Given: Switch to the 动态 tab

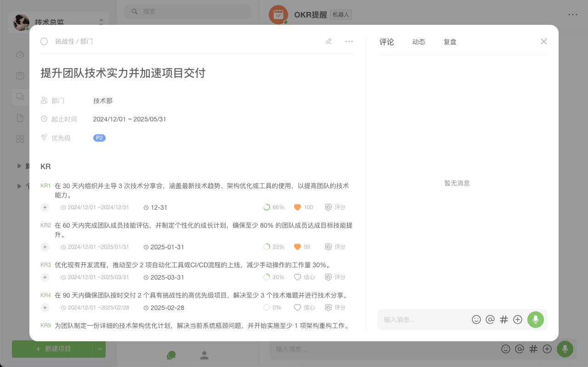Looking at the screenshot, I should (x=419, y=42).
